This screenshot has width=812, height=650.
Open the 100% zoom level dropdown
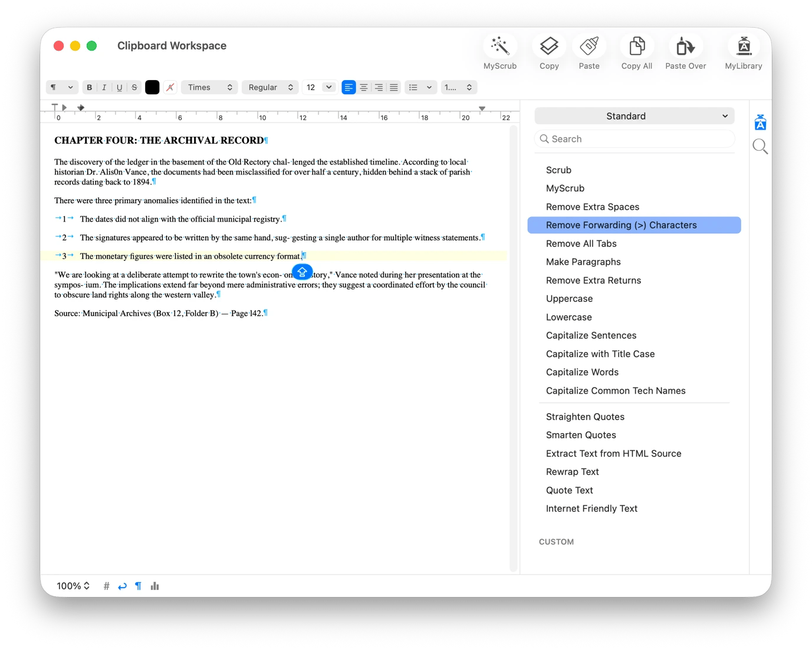[x=73, y=586]
